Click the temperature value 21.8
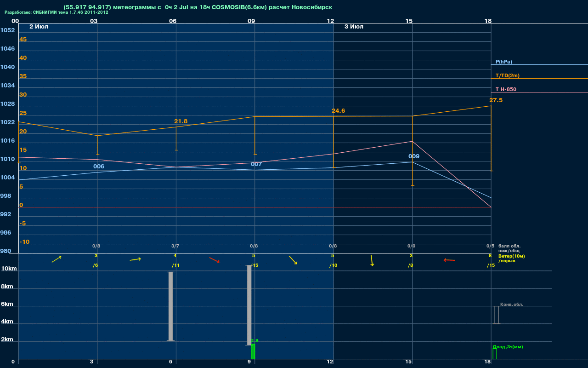 [181, 121]
